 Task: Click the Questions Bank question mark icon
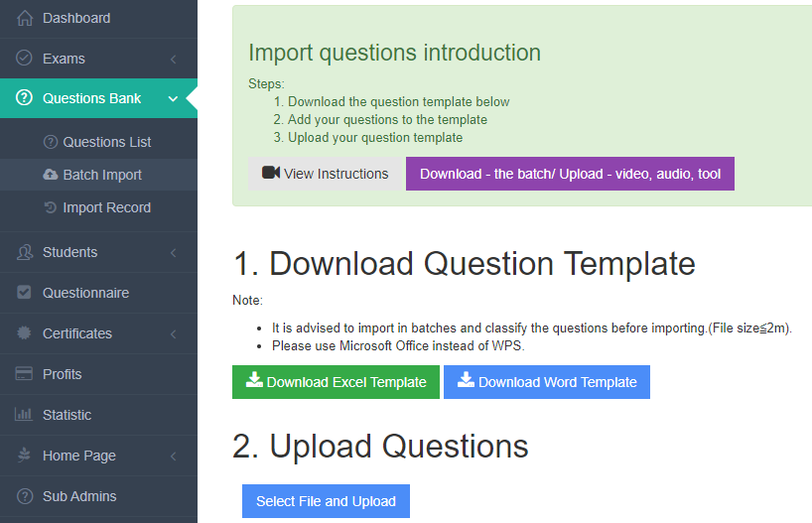25,97
